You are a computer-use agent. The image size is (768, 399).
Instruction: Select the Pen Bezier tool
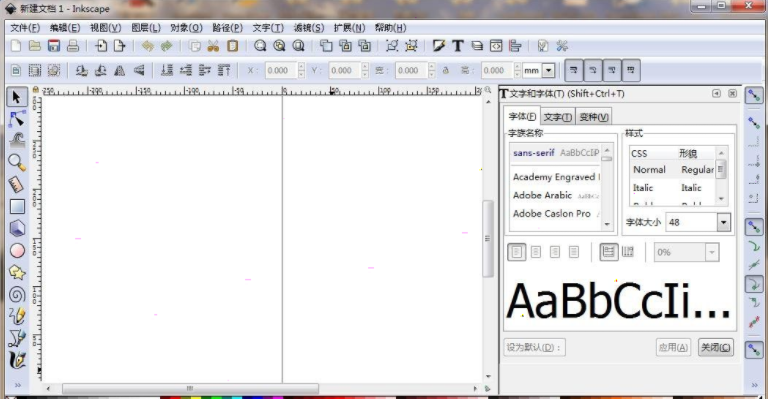(17, 338)
